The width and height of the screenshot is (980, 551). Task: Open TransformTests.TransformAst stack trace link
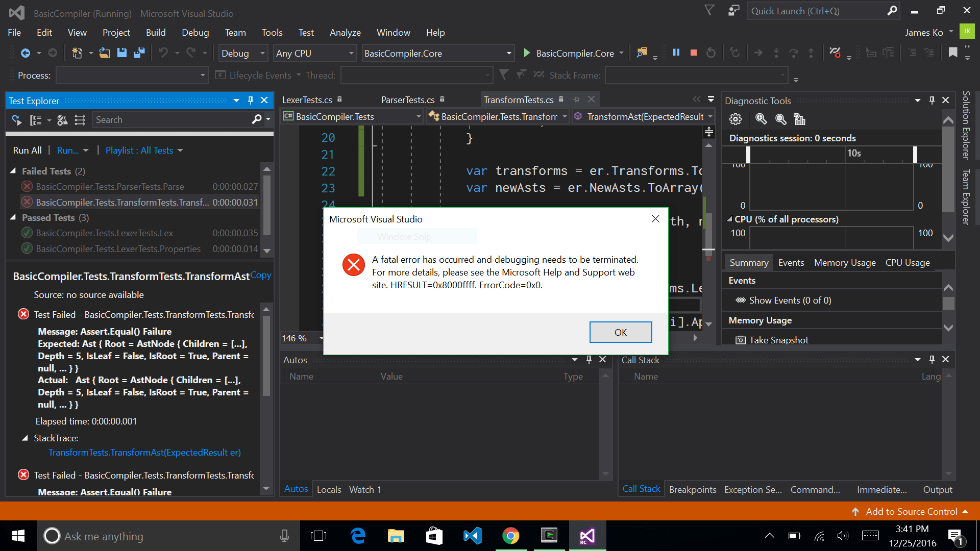click(x=144, y=453)
